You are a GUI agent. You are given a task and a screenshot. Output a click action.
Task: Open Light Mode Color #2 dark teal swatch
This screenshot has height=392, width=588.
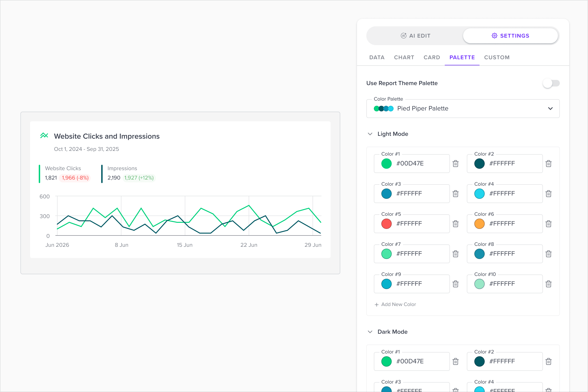coord(479,164)
